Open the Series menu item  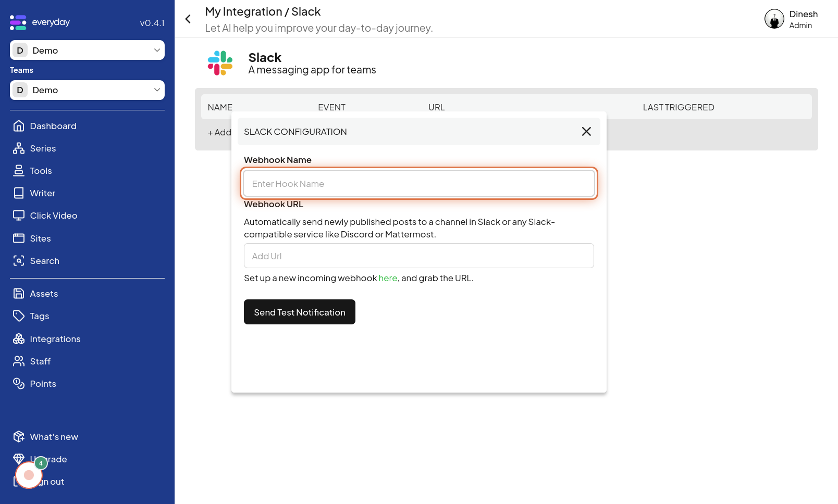(x=43, y=148)
